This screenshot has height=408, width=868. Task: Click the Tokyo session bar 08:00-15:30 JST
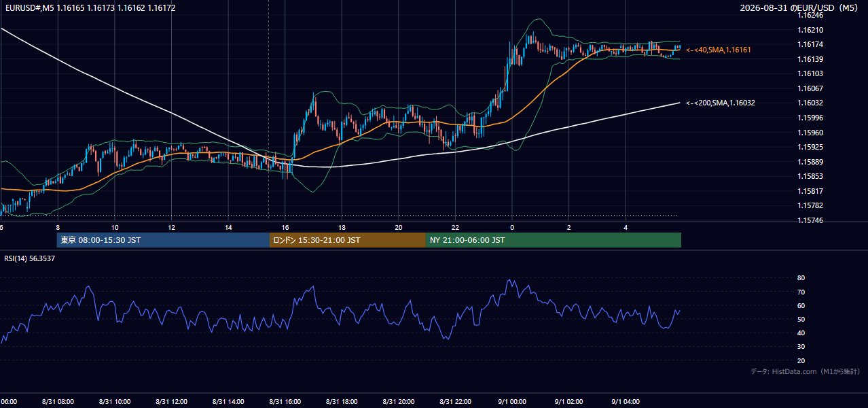click(163, 240)
